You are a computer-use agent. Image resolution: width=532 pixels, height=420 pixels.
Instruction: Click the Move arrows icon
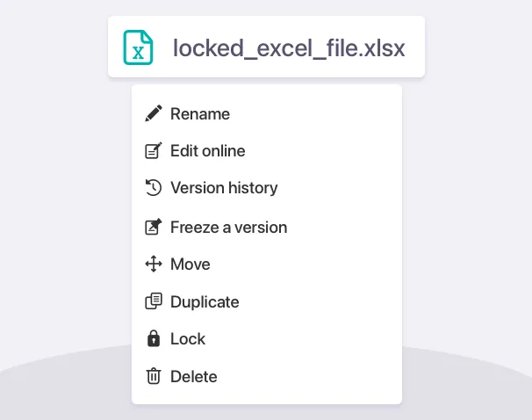pyautogui.click(x=154, y=264)
